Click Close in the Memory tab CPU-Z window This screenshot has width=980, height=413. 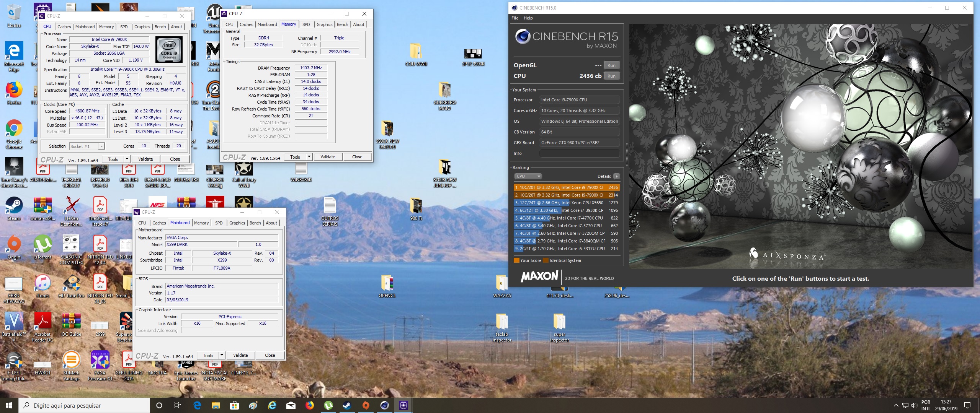coord(357,157)
